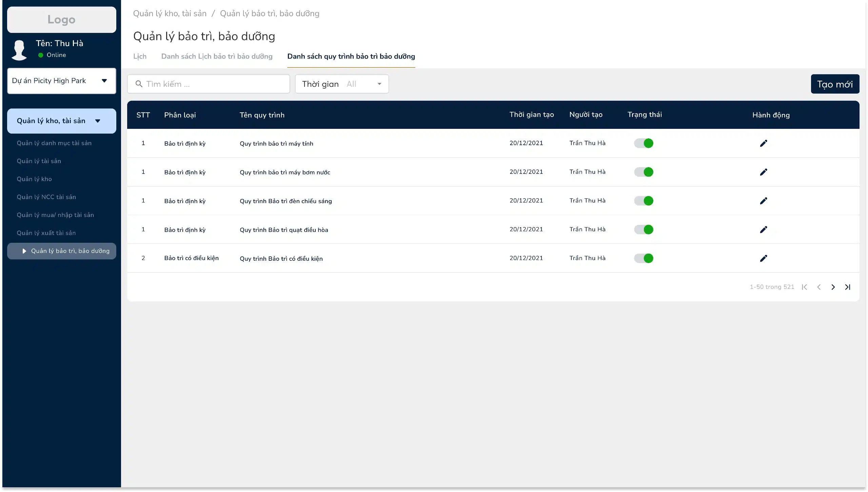Click the Logo placeholder
The height and width of the screenshot is (492, 868).
(62, 20)
